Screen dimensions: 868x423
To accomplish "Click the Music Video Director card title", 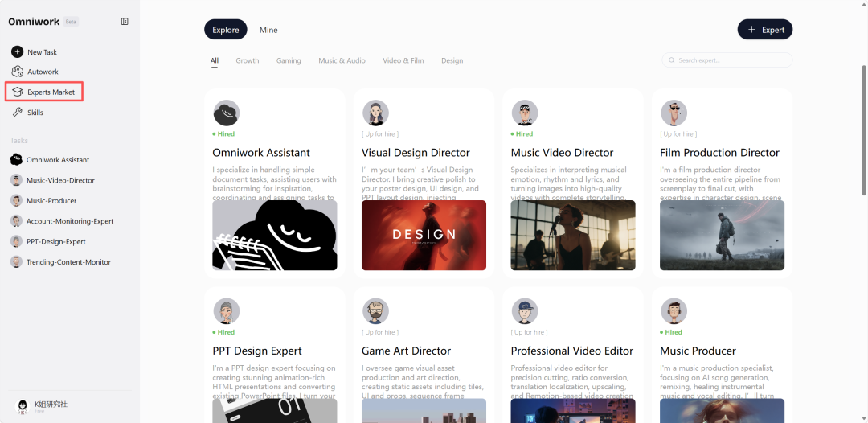I will point(562,152).
